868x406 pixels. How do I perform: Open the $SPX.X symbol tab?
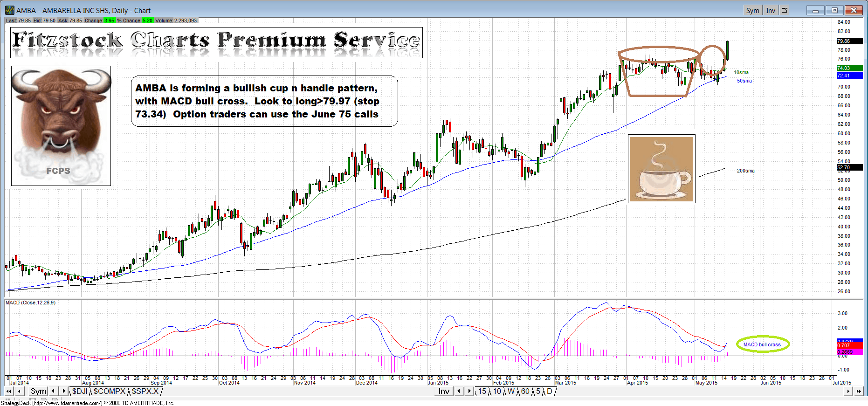(145, 392)
